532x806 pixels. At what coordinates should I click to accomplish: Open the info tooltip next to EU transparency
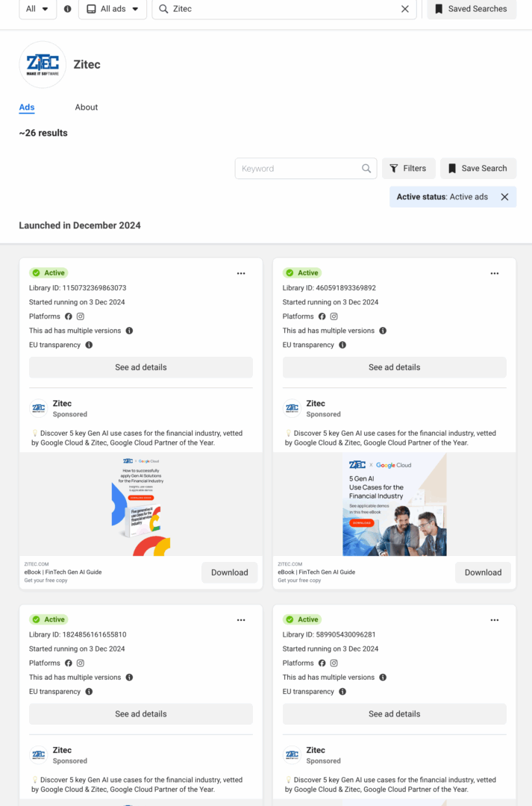(89, 345)
